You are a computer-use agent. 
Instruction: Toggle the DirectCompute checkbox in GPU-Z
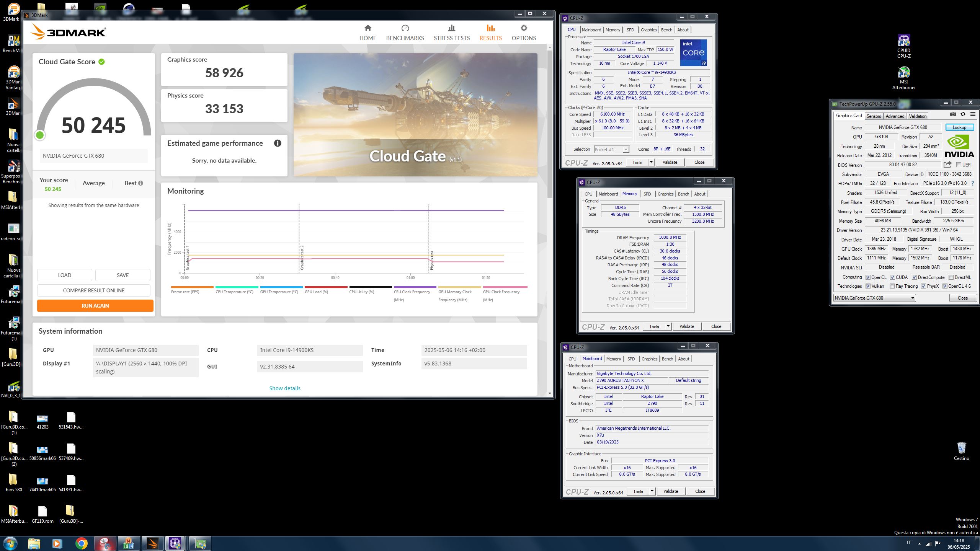(914, 277)
